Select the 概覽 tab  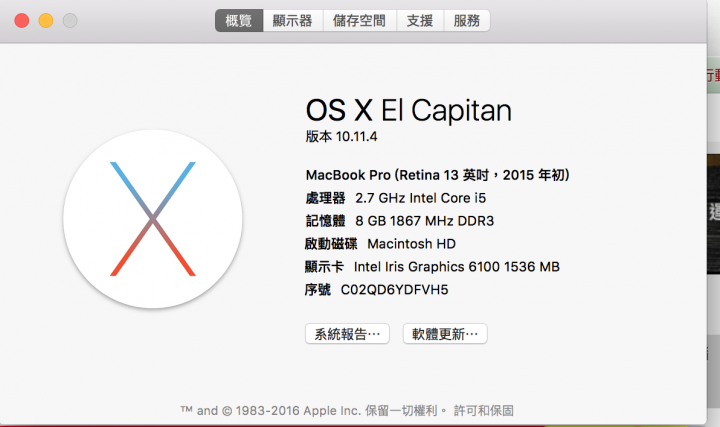[x=239, y=21]
